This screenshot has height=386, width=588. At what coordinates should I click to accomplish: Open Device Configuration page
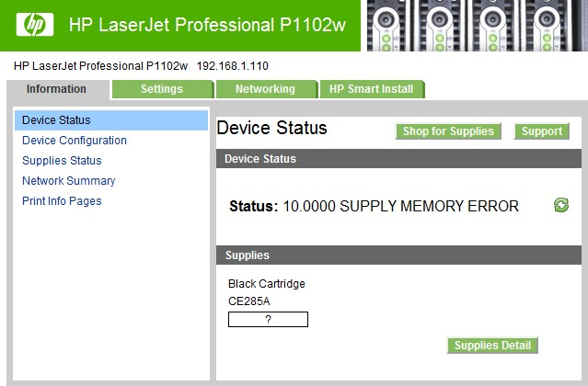(x=75, y=141)
